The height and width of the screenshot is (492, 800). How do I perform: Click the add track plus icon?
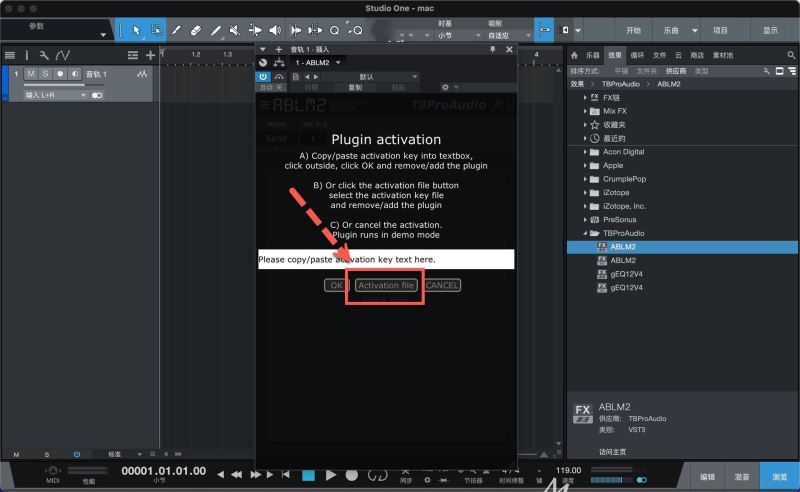[150, 55]
